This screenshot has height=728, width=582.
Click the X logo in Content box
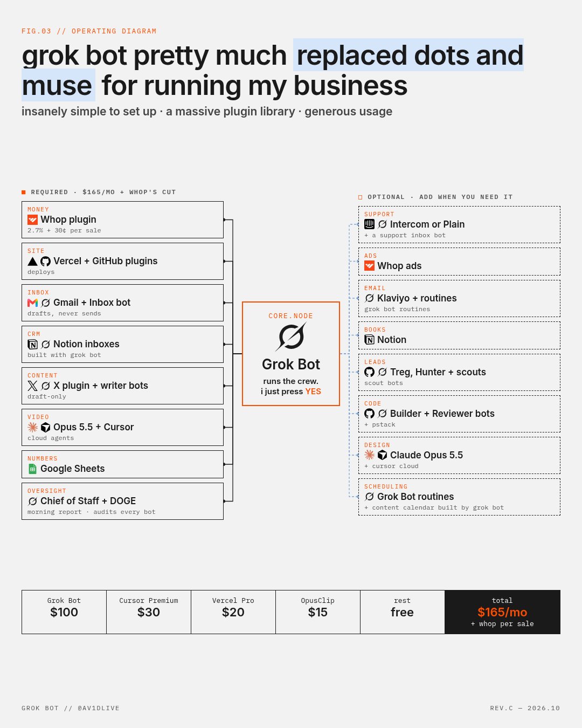(x=32, y=386)
